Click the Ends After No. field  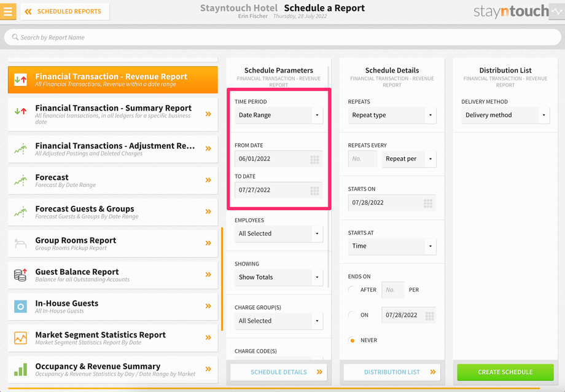point(393,290)
